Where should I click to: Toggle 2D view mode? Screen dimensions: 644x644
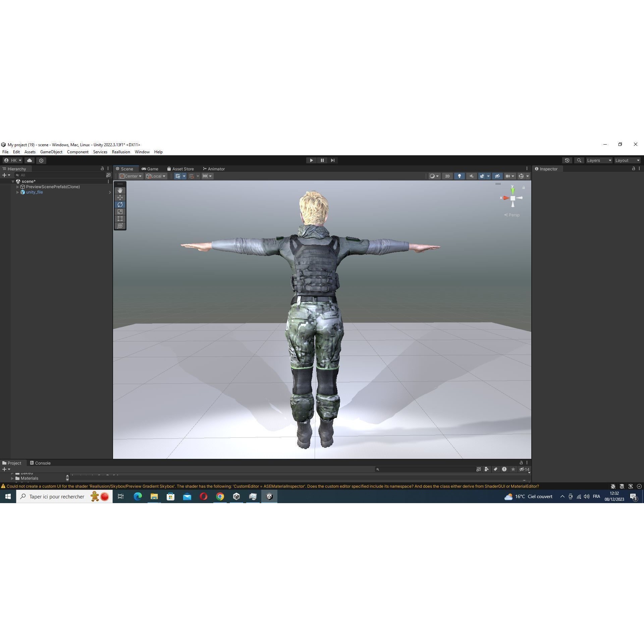(x=447, y=176)
